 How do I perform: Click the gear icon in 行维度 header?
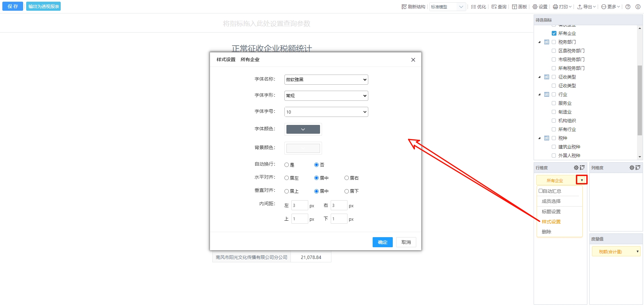576,168
